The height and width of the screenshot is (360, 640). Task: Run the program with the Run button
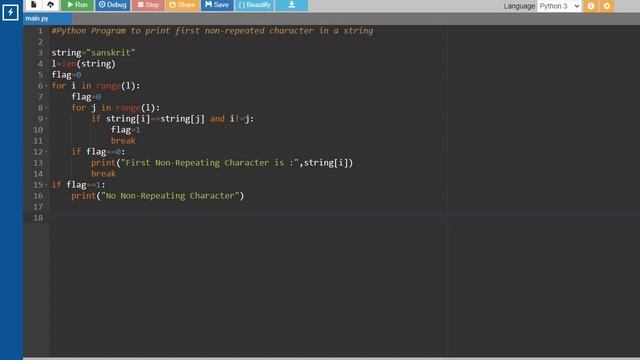pos(77,5)
